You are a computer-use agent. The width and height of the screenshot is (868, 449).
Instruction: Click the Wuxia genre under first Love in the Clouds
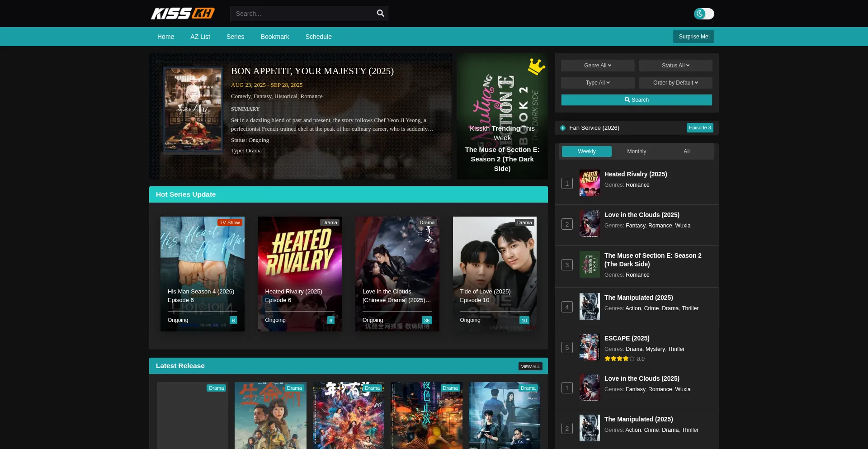click(x=683, y=226)
